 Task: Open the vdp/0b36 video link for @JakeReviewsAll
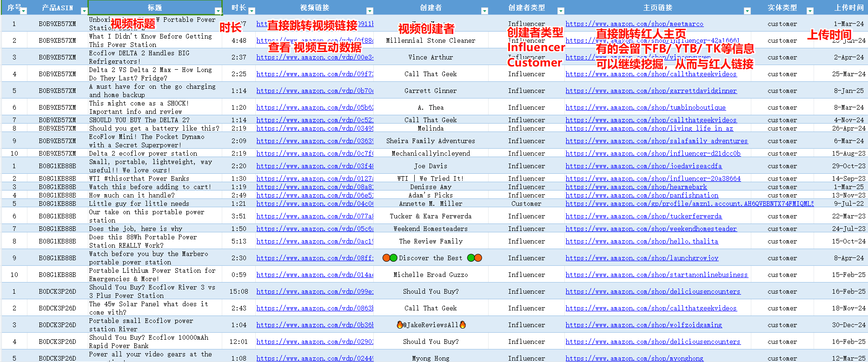click(315, 325)
